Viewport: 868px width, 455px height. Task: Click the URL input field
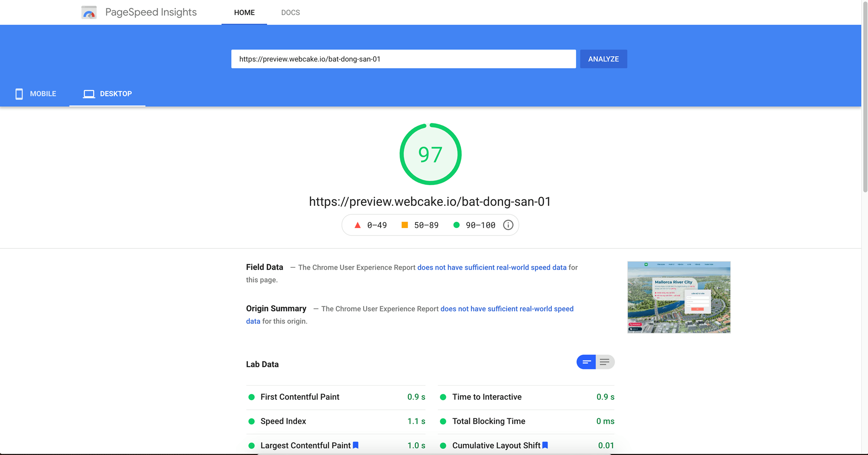pos(403,59)
